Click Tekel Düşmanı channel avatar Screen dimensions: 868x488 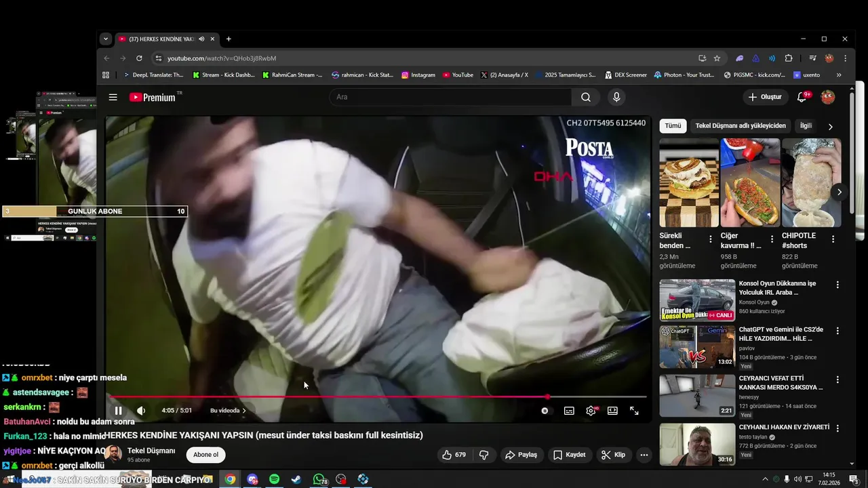[113, 455]
